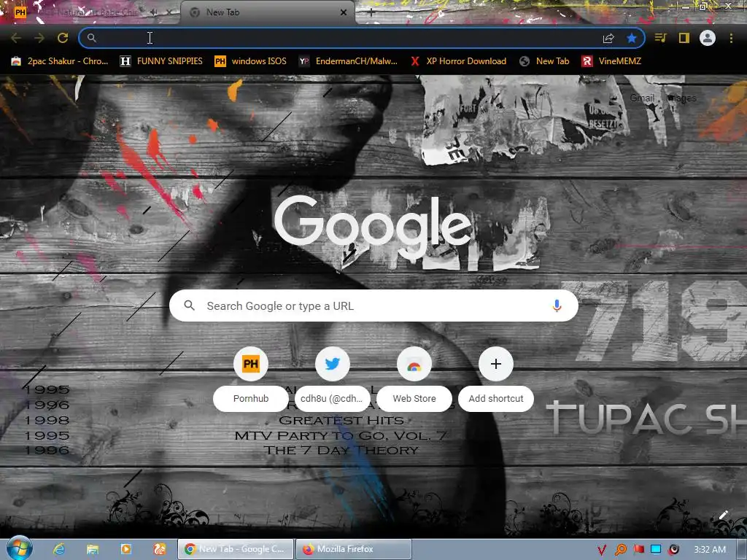Open a new tab with plus button
The image size is (747, 560).
371,12
